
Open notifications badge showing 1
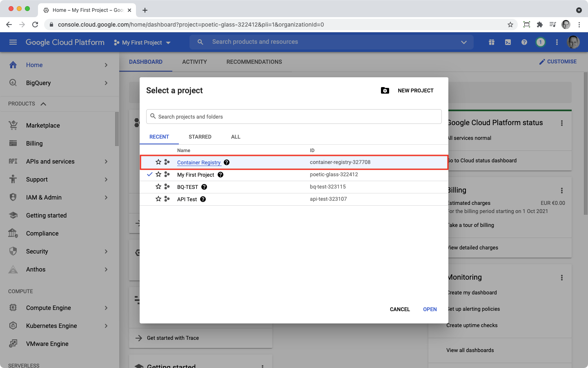tap(541, 42)
